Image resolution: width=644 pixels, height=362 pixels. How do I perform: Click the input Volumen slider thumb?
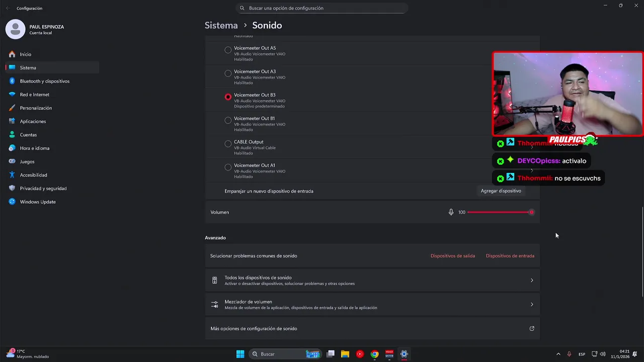click(531, 212)
